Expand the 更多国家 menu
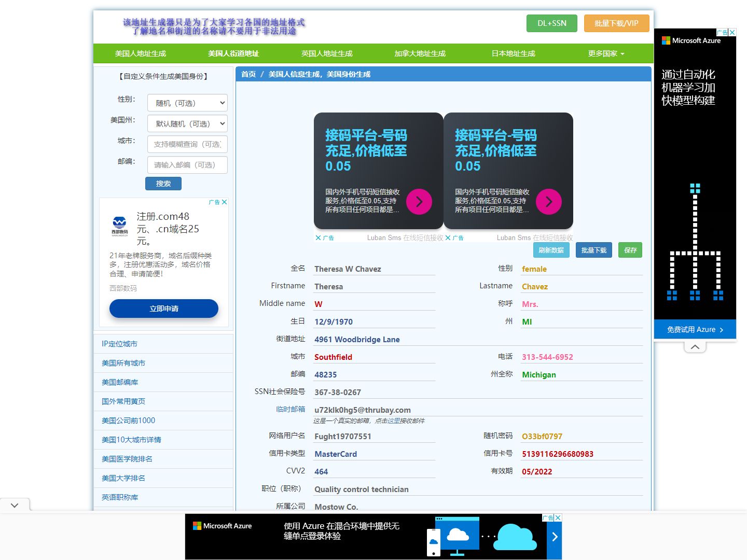 click(x=606, y=53)
